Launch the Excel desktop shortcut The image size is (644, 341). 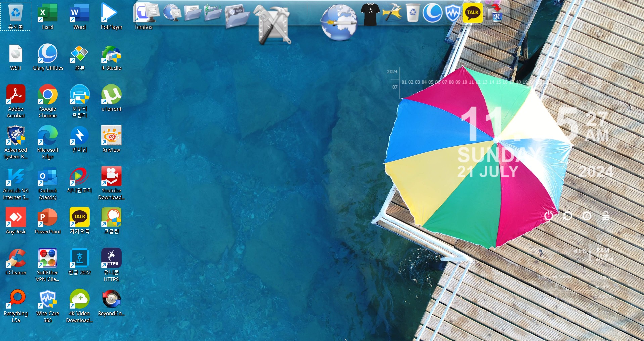click(48, 16)
